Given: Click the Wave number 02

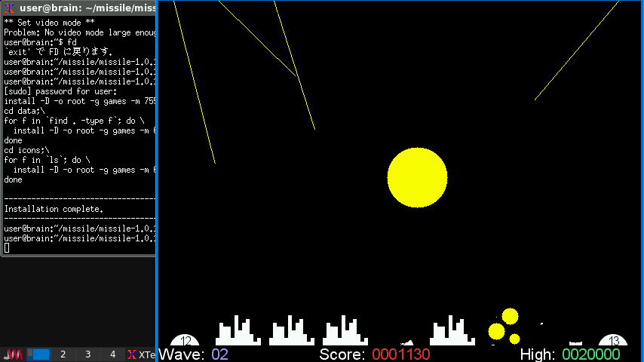Looking at the screenshot, I should [219, 354].
